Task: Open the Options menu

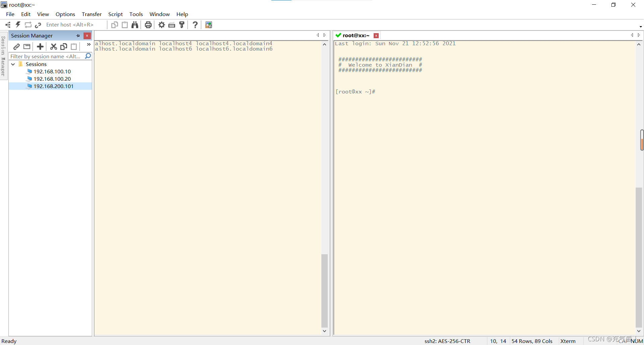Action: tap(65, 14)
